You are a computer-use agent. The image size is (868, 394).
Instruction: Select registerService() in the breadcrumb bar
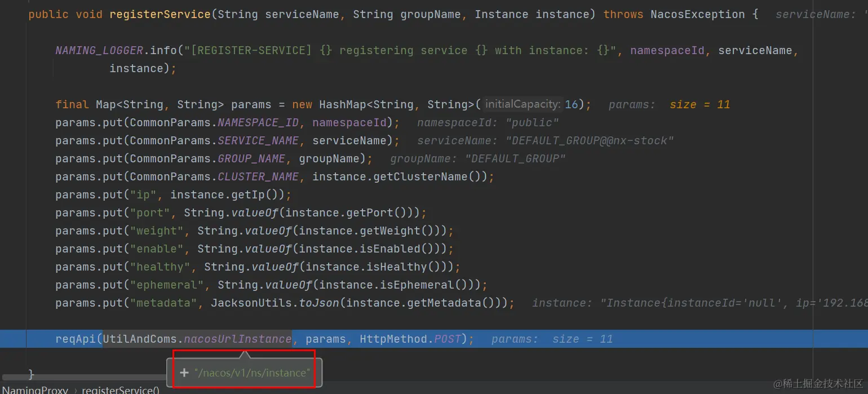(x=121, y=389)
